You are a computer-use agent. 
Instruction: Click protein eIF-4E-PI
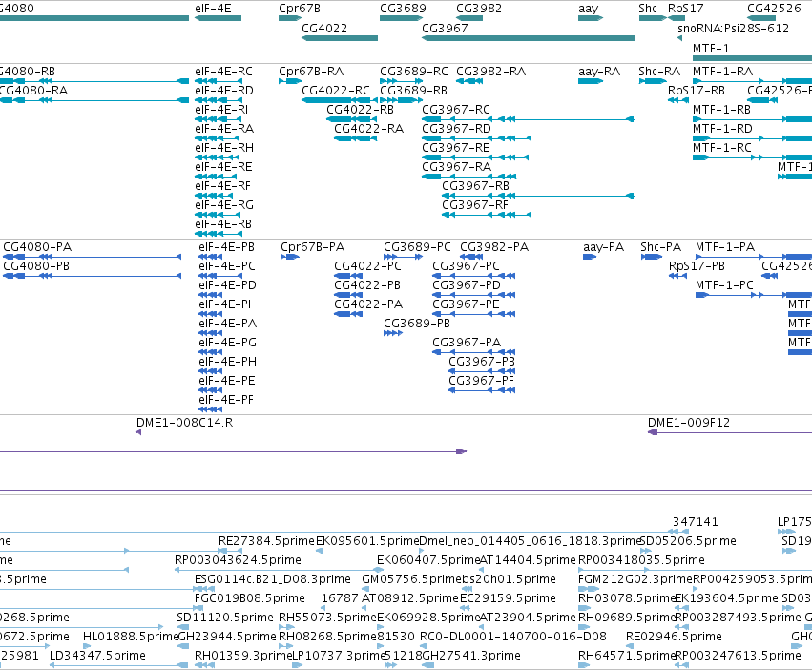211,314
